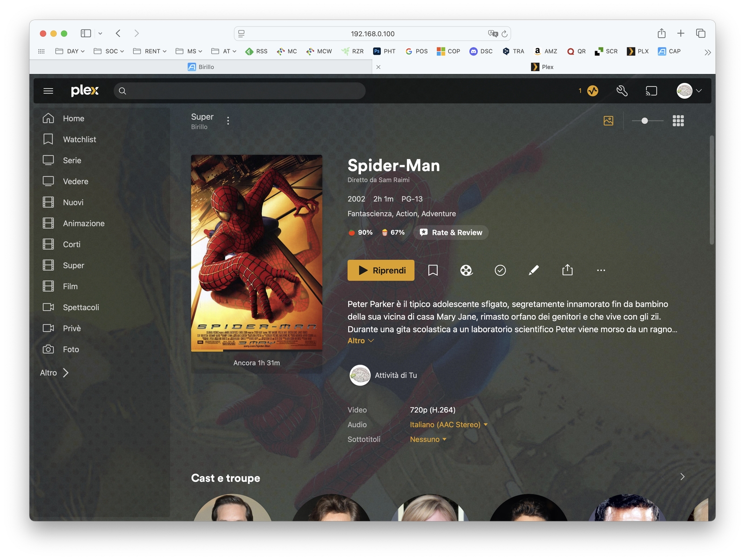Open the Activity indicator icon
This screenshot has width=745, height=560.
pos(592,91)
